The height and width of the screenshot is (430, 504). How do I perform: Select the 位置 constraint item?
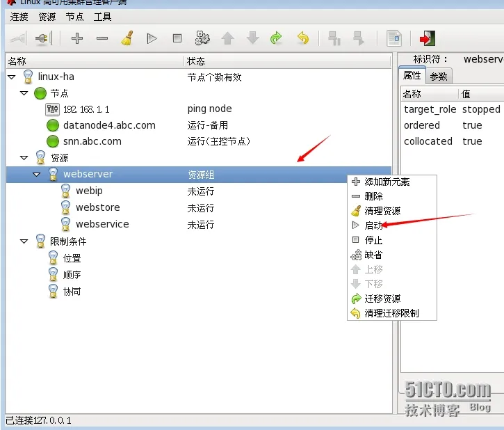tap(72, 258)
